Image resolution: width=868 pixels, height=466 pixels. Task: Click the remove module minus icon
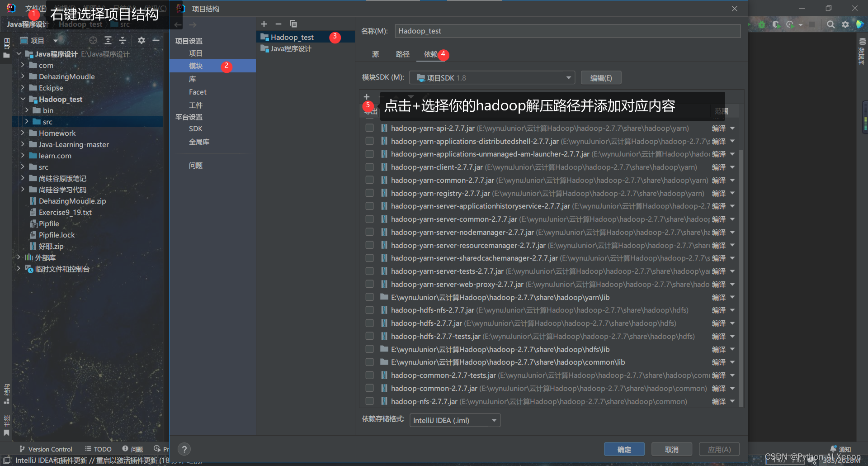click(278, 24)
